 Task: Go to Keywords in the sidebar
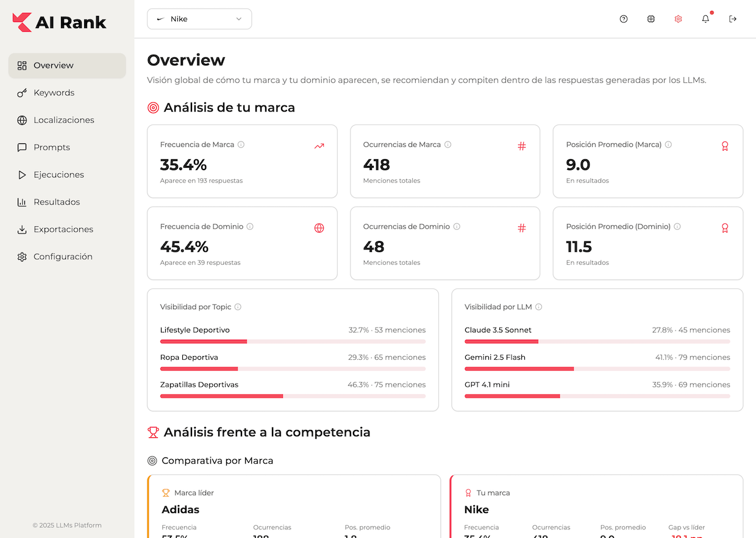click(x=54, y=93)
